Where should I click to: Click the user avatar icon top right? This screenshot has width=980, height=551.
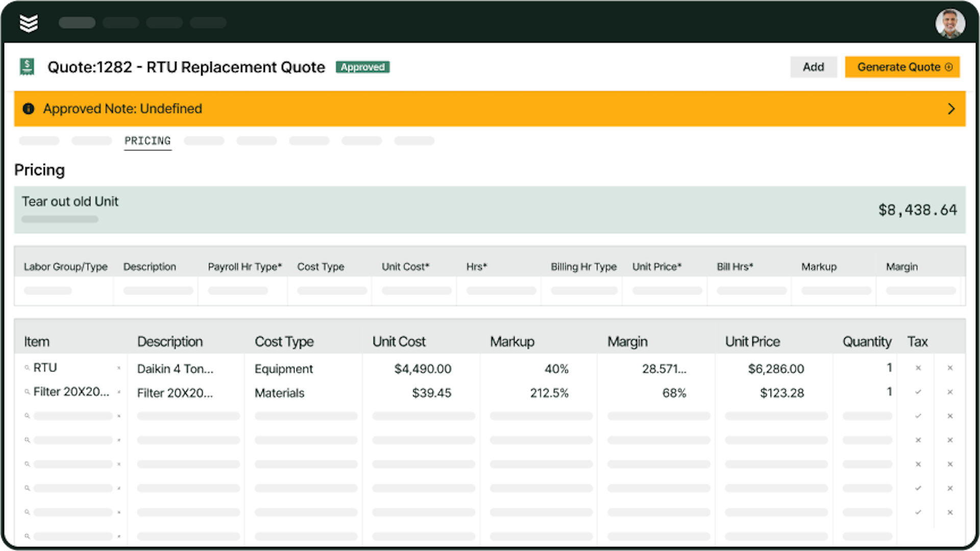[949, 22]
